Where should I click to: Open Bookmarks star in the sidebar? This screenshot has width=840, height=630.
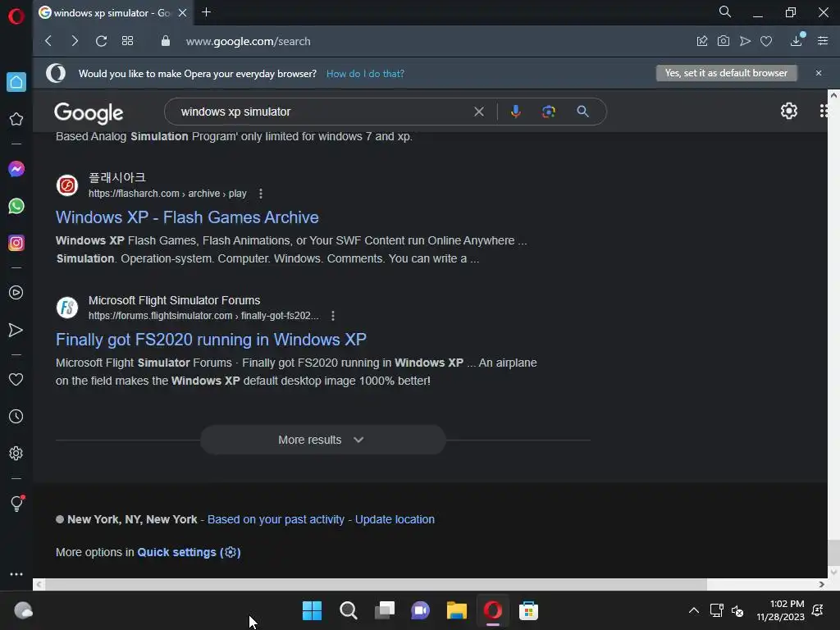point(16,119)
